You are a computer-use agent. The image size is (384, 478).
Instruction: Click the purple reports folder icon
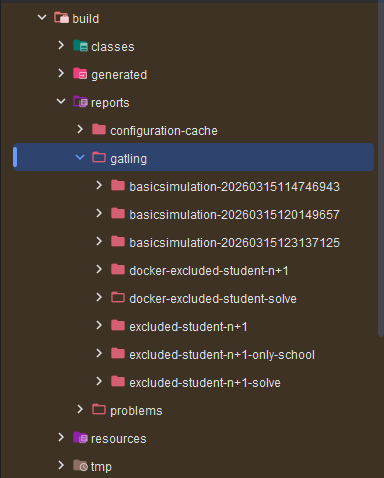pyautogui.click(x=80, y=102)
